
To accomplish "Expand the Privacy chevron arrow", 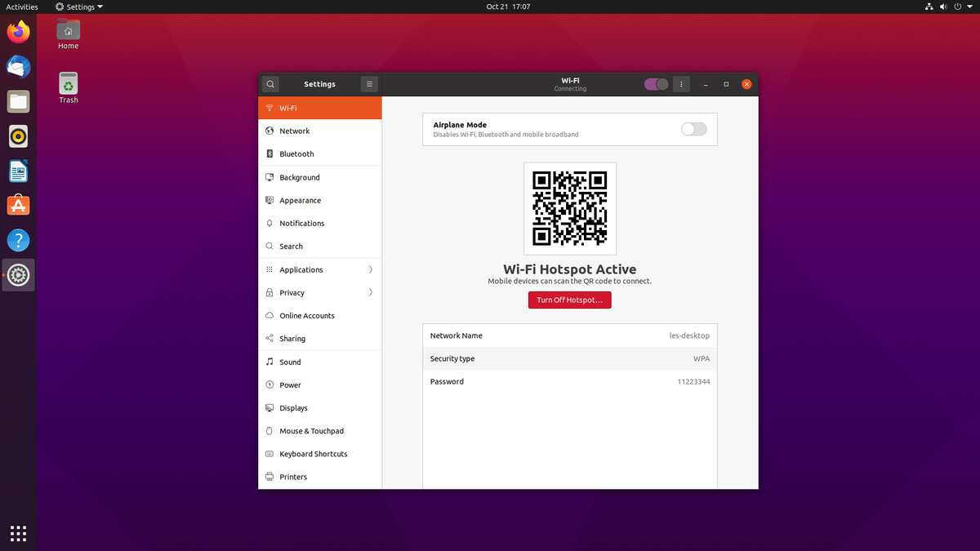I will click(x=371, y=292).
